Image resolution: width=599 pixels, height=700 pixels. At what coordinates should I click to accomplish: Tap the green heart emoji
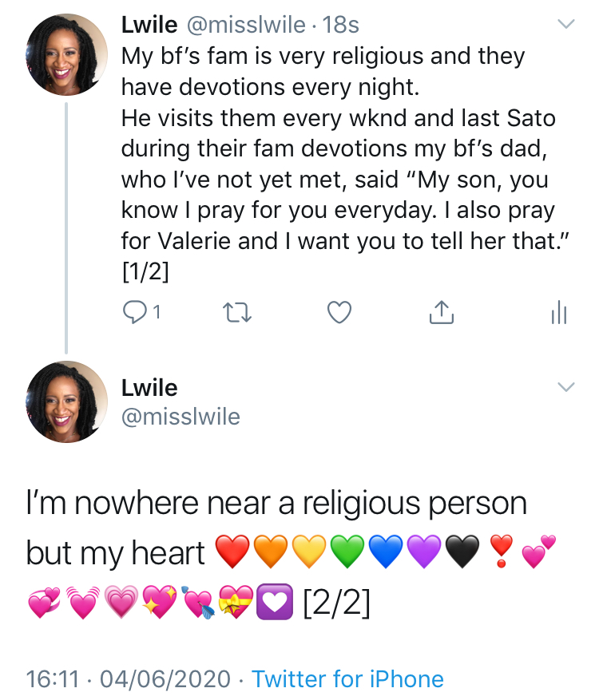pyautogui.click(x=347, y=552)
